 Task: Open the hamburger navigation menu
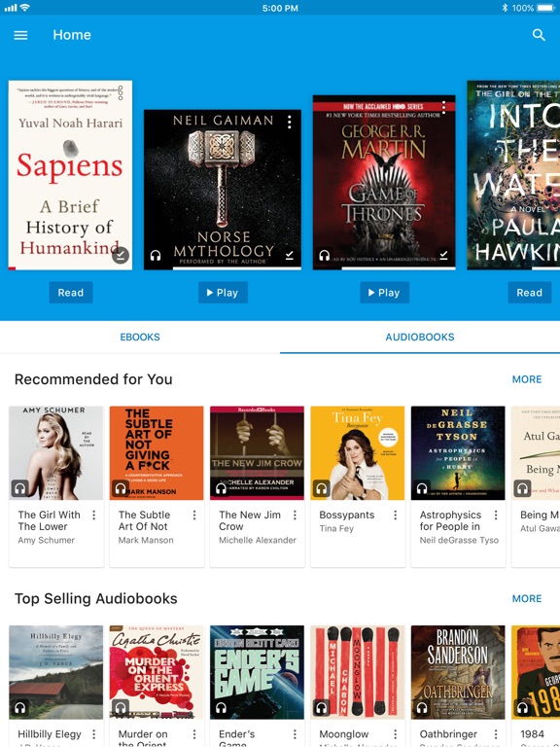click(20, 35)
